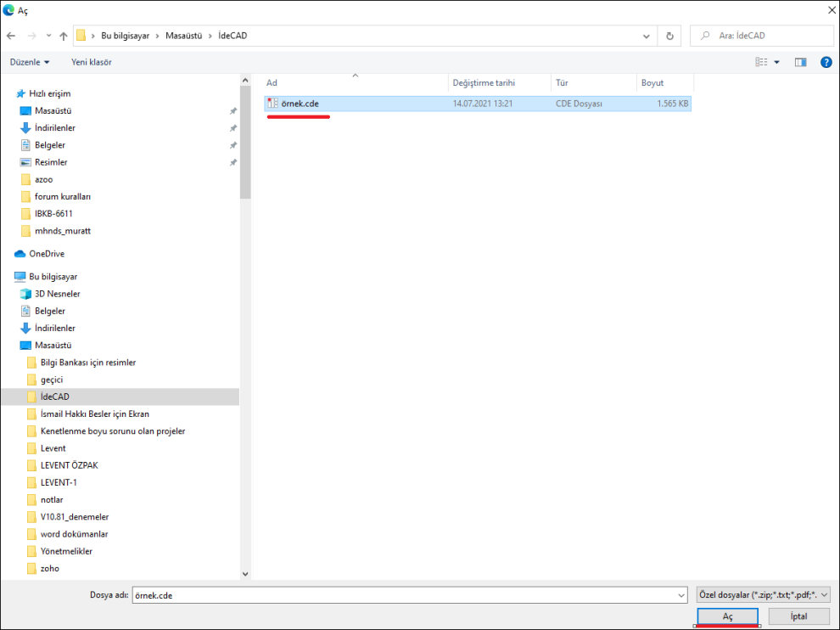
Task: Create a new folder with Yeni klasör
Action: [x=92, y=62]
